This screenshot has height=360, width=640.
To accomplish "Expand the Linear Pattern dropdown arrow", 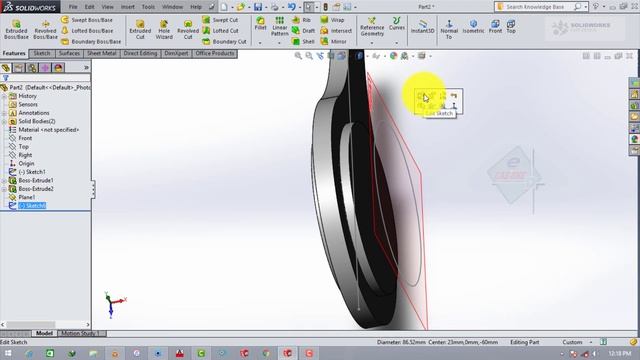I will click(x=280, y=42).
